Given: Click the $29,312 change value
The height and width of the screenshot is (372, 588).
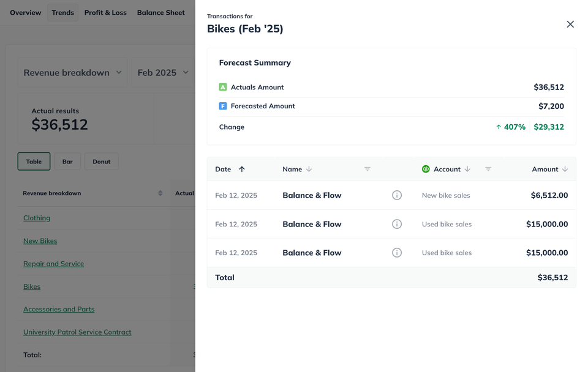Looking at the screenshot, I should [549, 127].
